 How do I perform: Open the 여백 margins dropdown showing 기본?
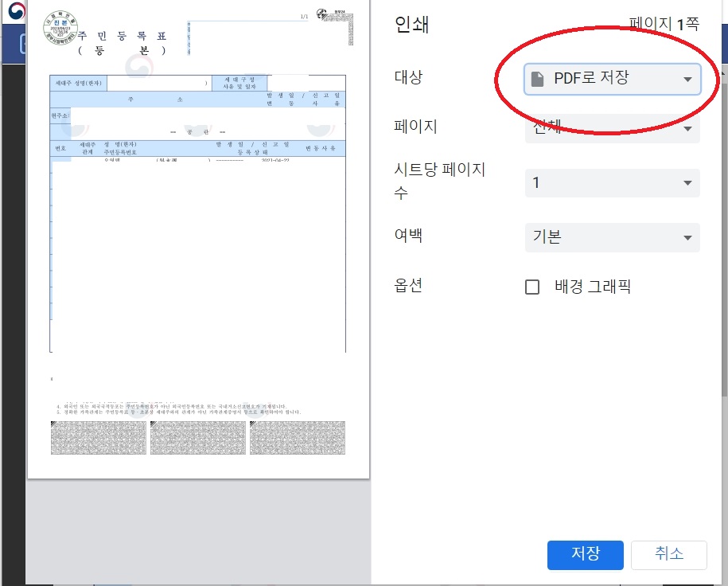[612, 236]
